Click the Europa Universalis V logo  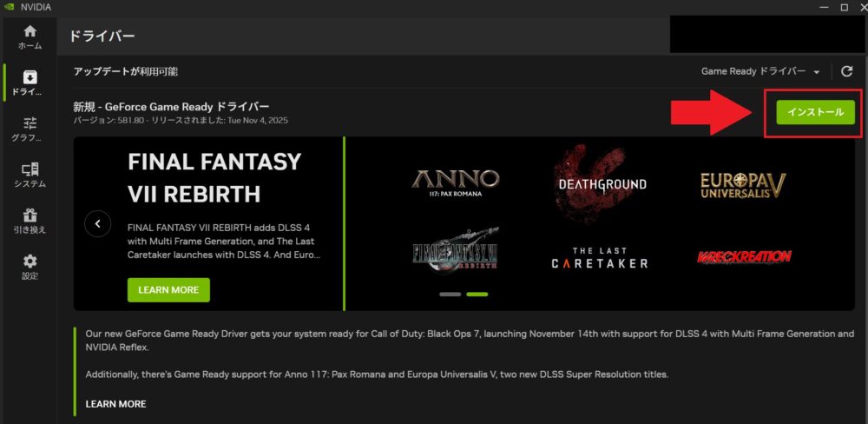point(744,186)
